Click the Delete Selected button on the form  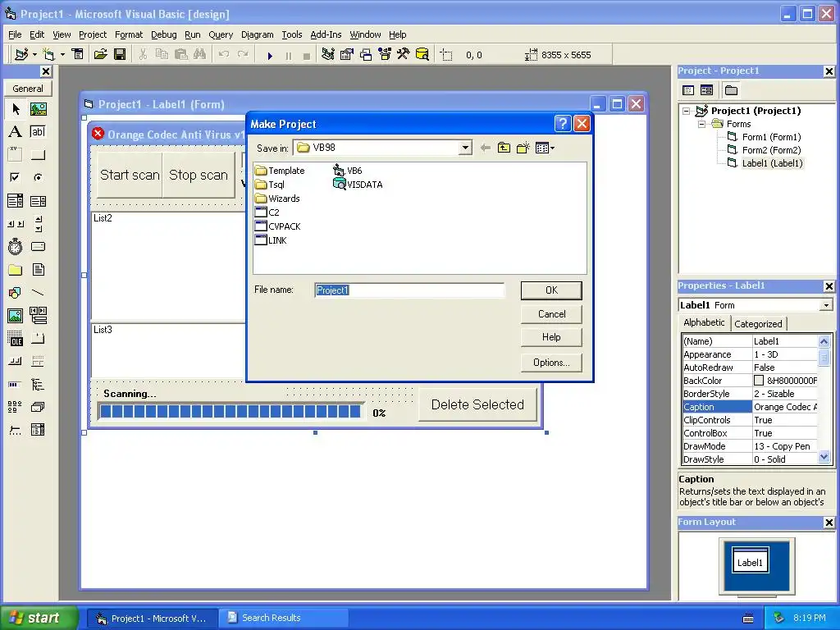tap(477, 404)
